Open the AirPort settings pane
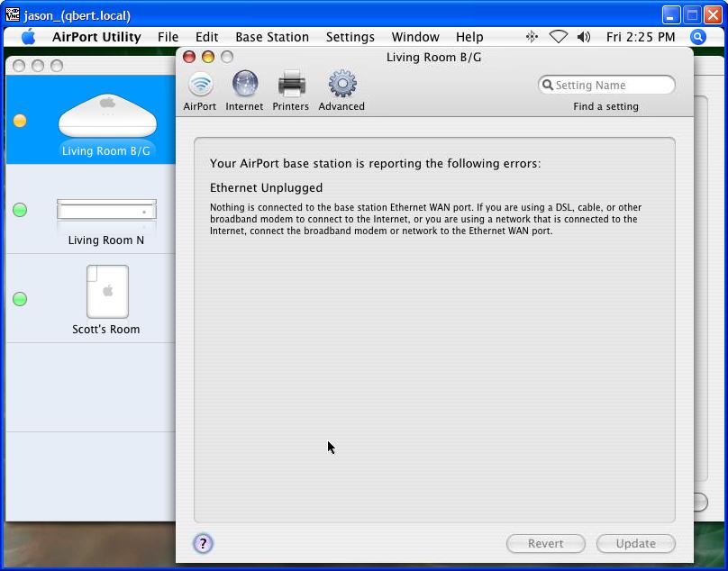 [200, 91]
